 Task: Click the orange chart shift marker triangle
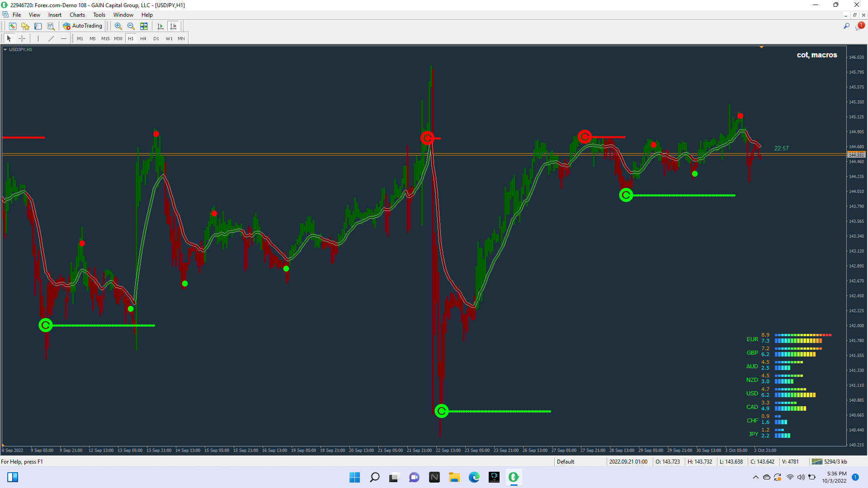[x=761, y=47]
